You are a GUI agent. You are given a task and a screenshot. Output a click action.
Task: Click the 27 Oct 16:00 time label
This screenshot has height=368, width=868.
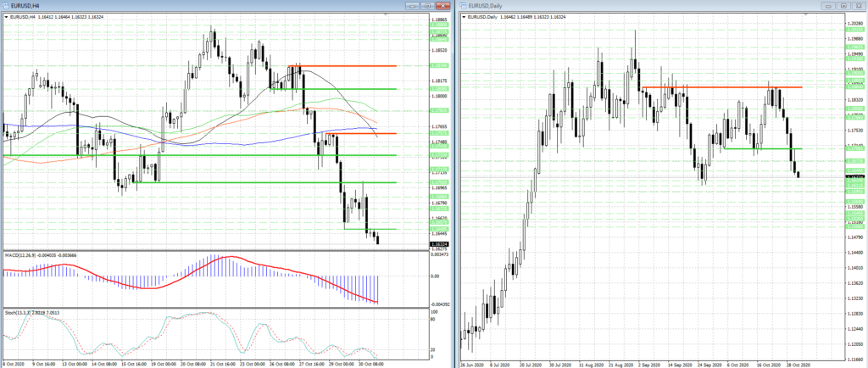314,364
